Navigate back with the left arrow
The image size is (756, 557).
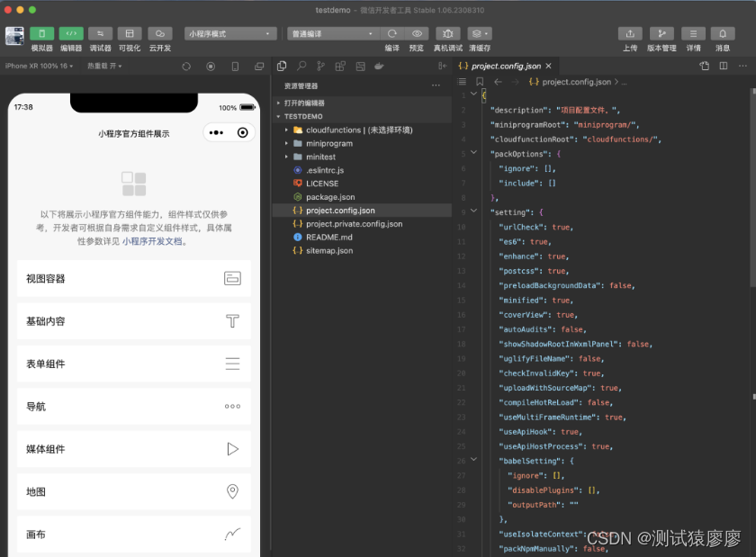(498, 82)
